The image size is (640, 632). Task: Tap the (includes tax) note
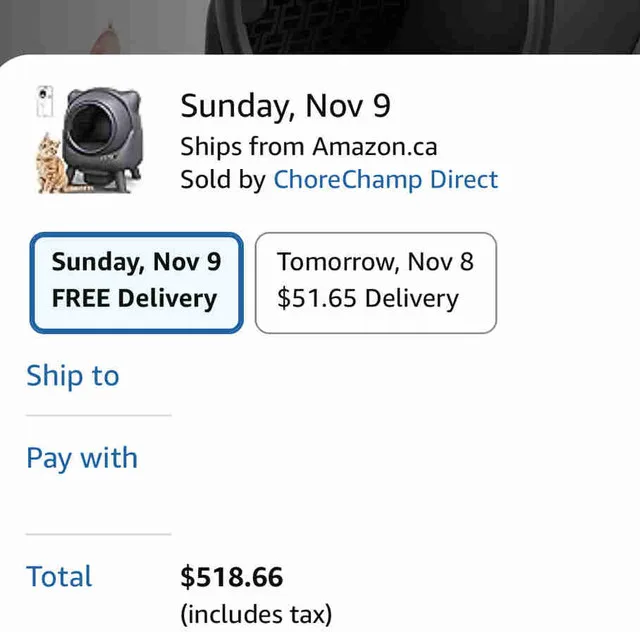[255, 613]
